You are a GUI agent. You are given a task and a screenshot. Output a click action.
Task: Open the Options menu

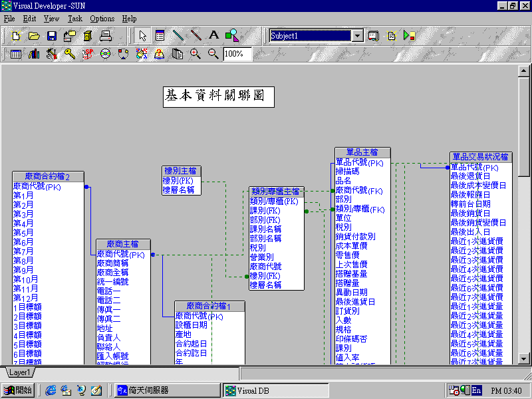pos(102,19)
